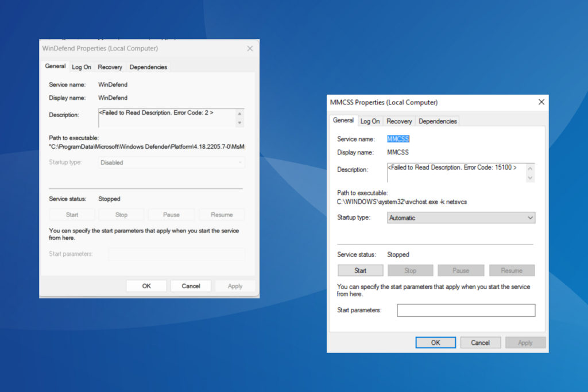The image size is (588, 392).
Task: Cancel the MMCSS Properties dialog
Action: pyautogui.click(x=481, y=343)
